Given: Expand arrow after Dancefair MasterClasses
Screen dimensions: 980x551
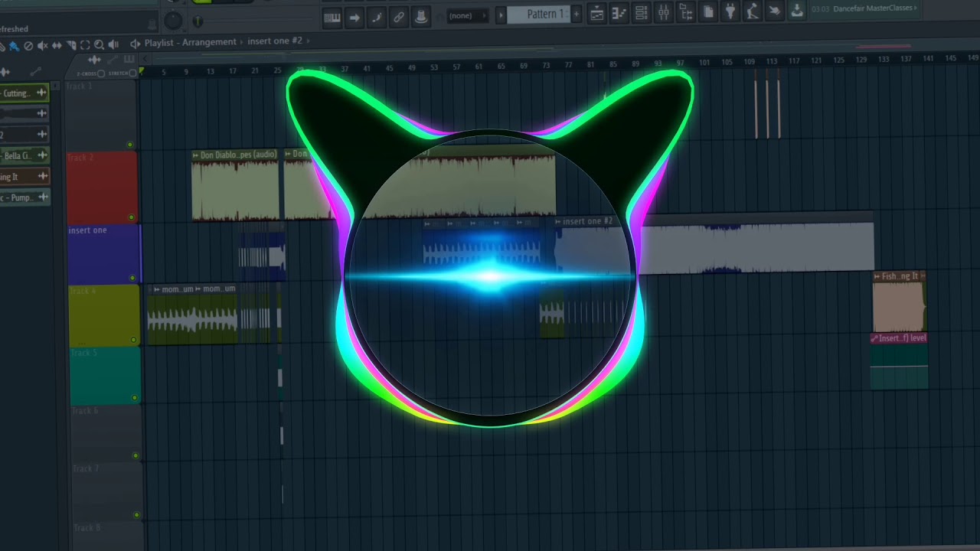Looking at the screenshot, I should [x=916, y=8].
